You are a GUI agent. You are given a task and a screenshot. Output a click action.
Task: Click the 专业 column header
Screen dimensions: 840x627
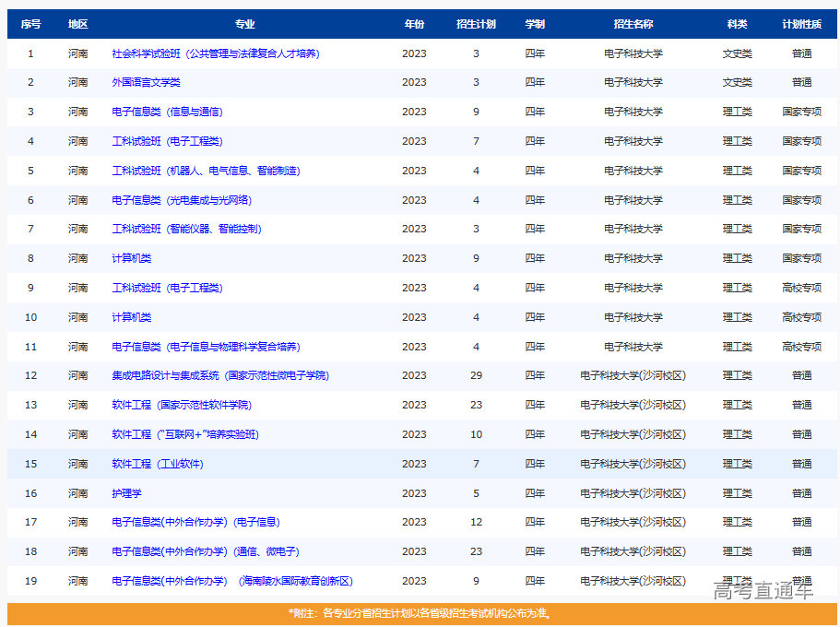click(x=244, y=24)
